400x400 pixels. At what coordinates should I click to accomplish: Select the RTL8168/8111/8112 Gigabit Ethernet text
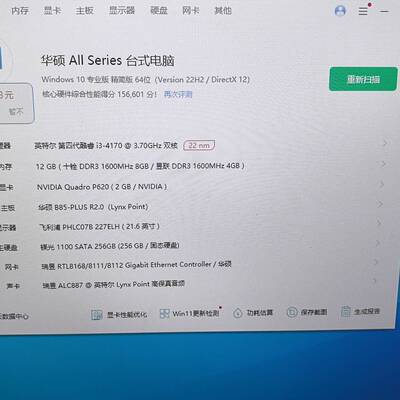tap(136, 265)
